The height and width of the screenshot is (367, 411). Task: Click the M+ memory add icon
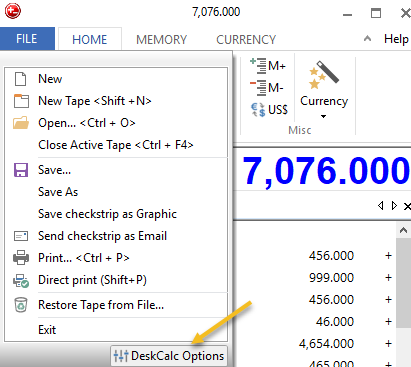tap(258, 65)
